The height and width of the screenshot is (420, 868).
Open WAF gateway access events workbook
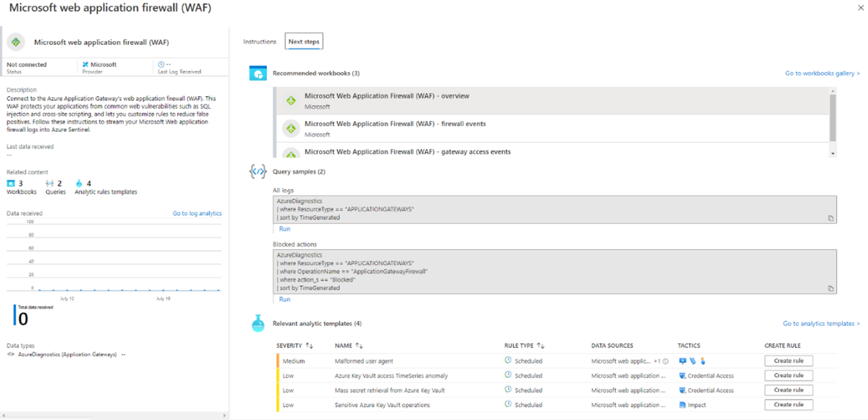point(552,151)
